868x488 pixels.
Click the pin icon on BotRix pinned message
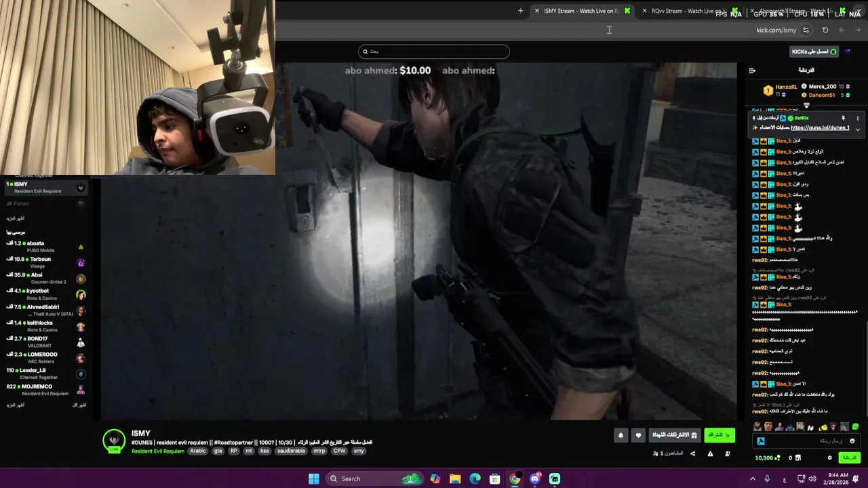843,118
